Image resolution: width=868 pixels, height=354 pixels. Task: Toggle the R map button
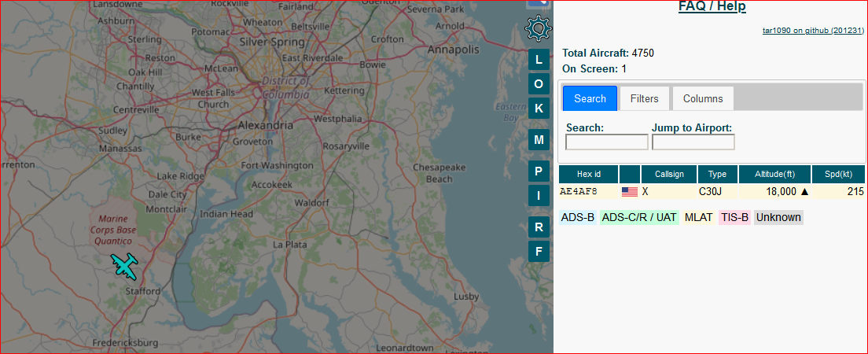click(539, 227)
